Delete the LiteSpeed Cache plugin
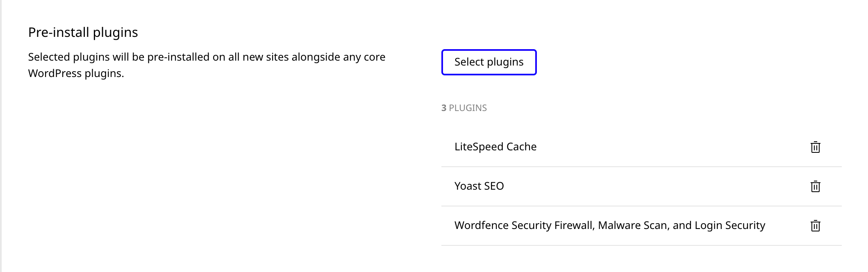Viewport: 868px width, 272px height. coord(815,147)
